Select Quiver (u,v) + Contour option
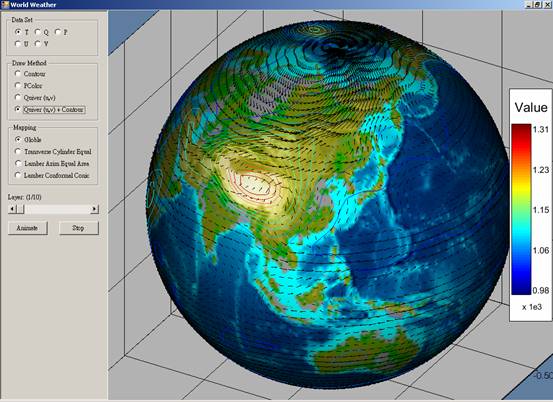 click(x=18, y=109)
